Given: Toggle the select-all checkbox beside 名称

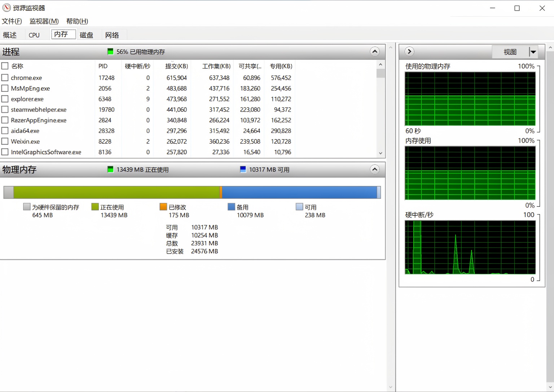Looking at the screenshot, I should (5, 66).
